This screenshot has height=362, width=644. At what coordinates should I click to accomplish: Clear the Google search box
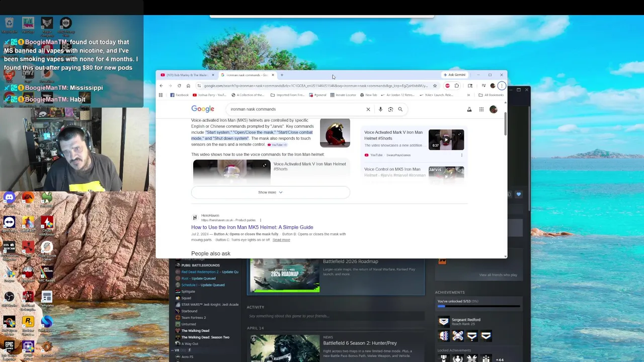[368, 109]
